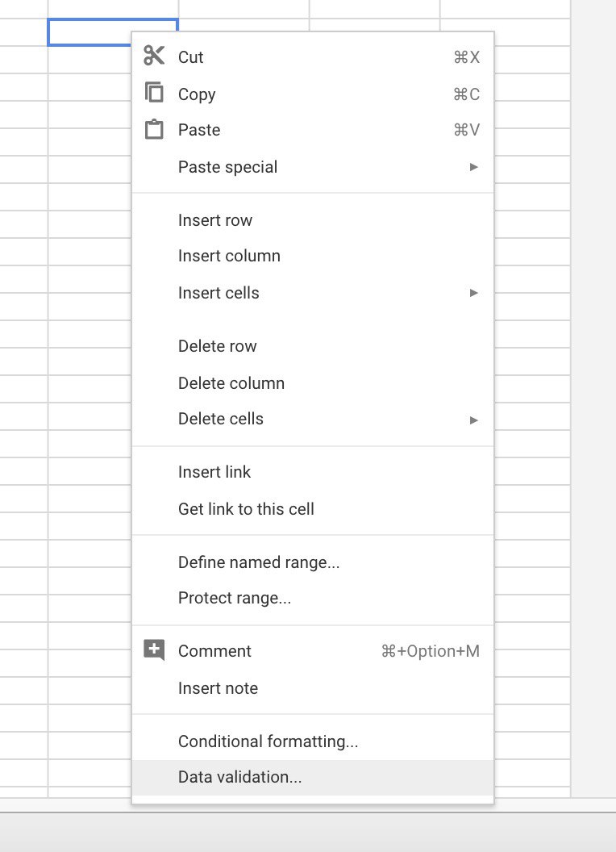Click the Copy pages icon
The width and height of the screenshot is (616, 852).
pos(154,92)
